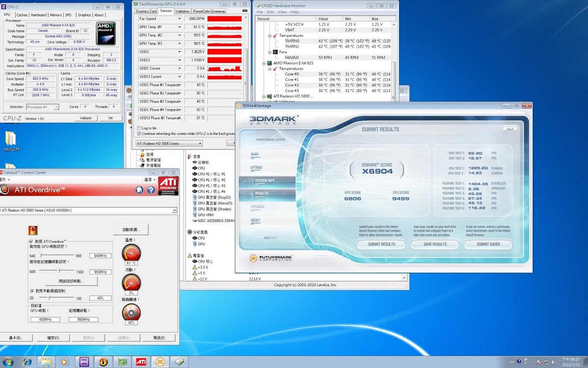Switch to the orange info icon taskbar app
The image size is (588, 368).
[x=103, y=362]
